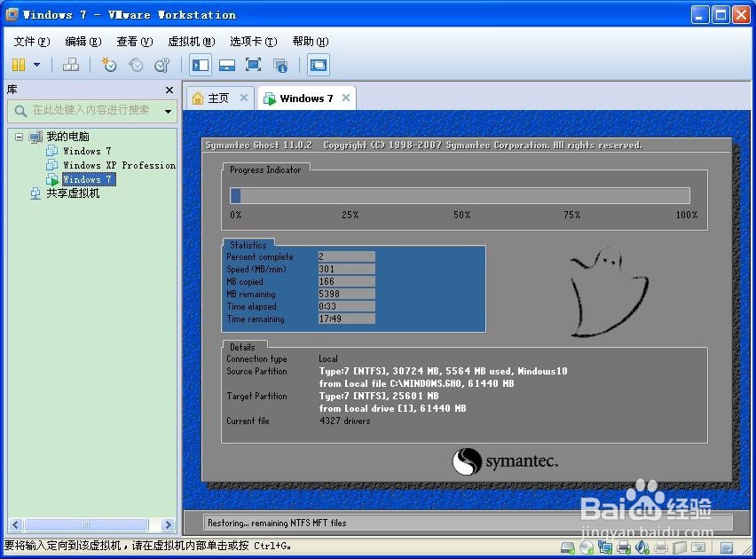Click the sound card status icon
The image size is (756, 559).
[x=642, y=547]
